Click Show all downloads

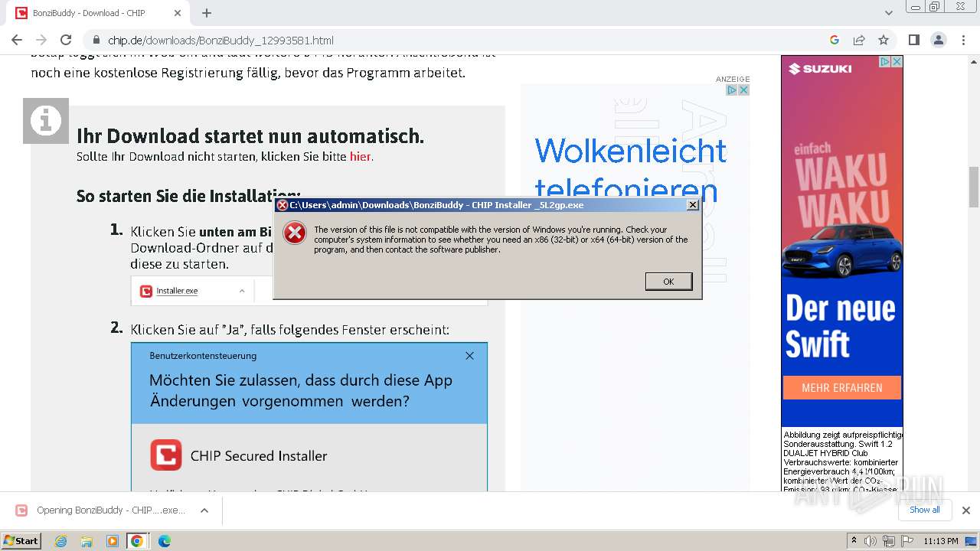point(924,510)
